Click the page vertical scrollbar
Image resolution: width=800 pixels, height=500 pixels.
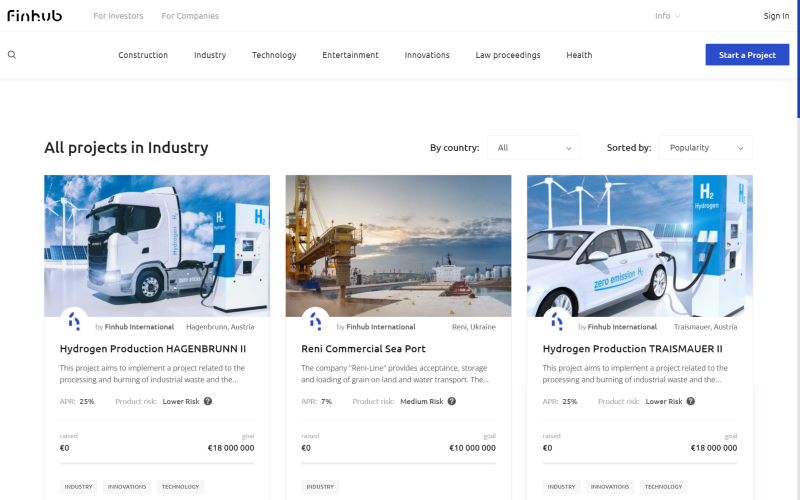tap(798, 59)
